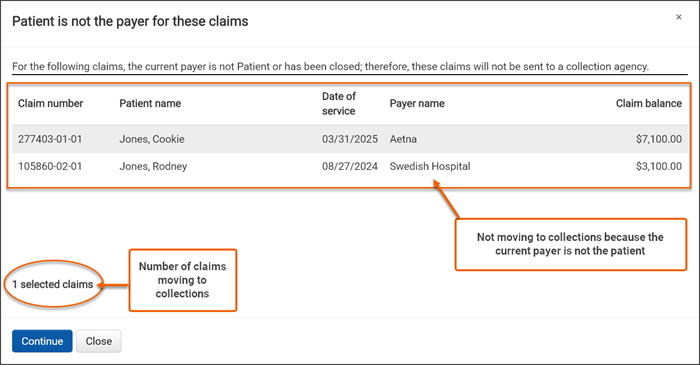Click the $3,100.00 claim balance
Viewport: 700px width, 365px height.
(x=659, y=166)
